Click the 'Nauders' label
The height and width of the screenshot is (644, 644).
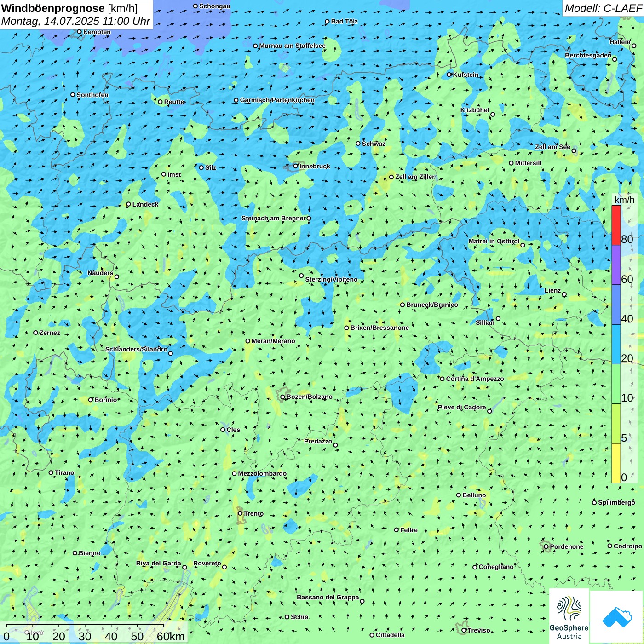point(100,273)
